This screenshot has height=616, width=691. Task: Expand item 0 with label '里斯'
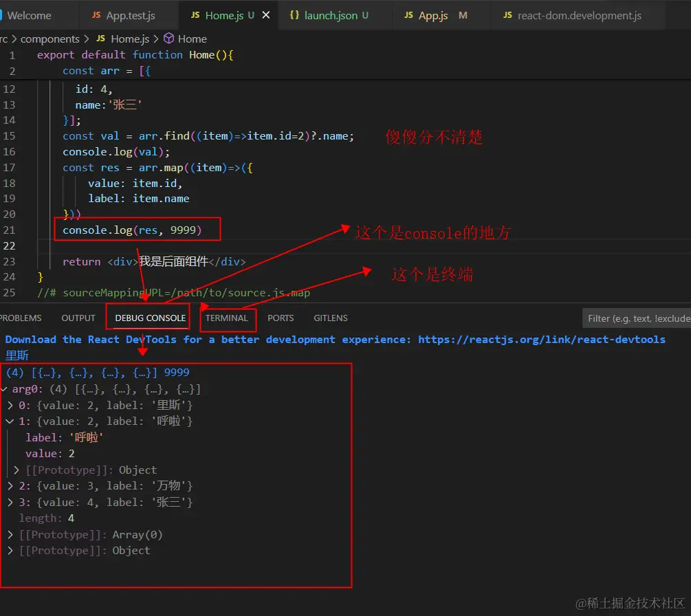coord(10,406)
